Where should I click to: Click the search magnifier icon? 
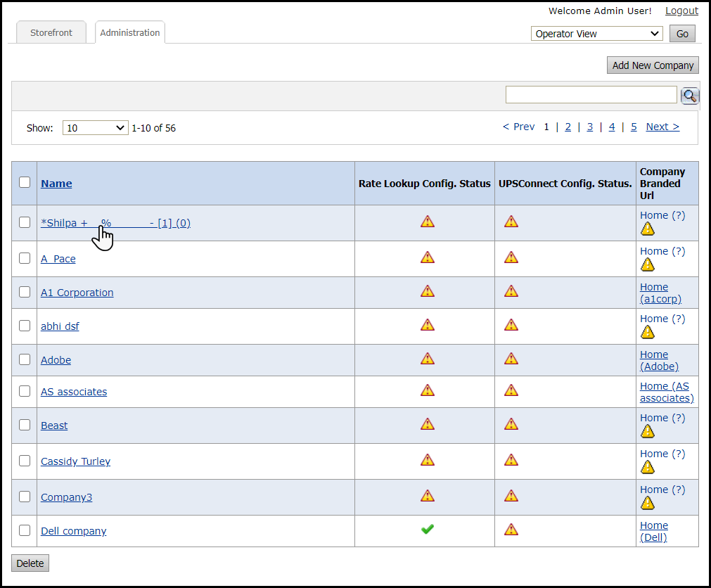click(x=690, y=96)
